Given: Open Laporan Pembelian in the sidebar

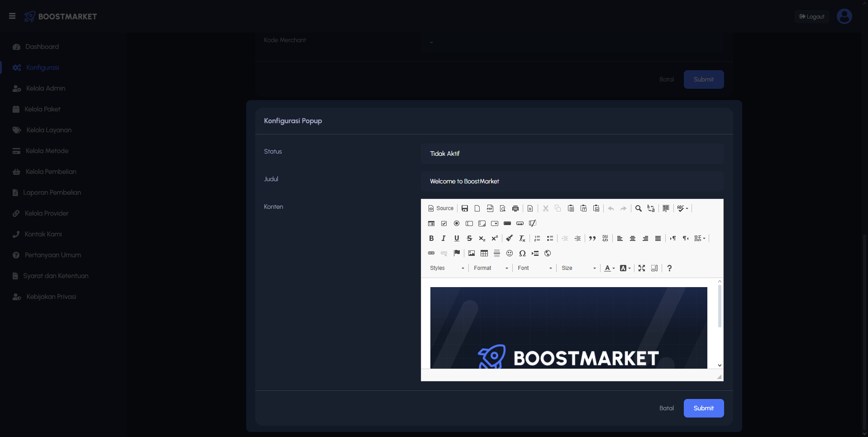Looking at the screenshot, I should (x=52, y=192).
